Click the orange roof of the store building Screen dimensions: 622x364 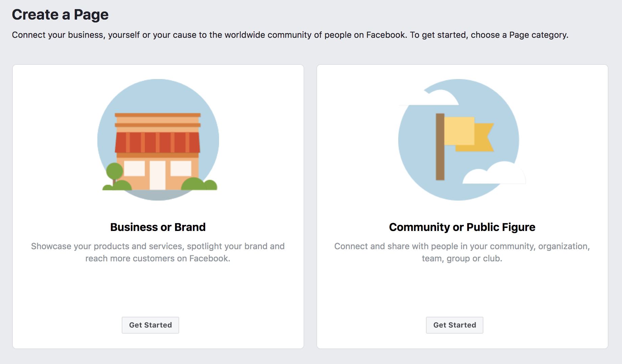[x=158, y=120]
